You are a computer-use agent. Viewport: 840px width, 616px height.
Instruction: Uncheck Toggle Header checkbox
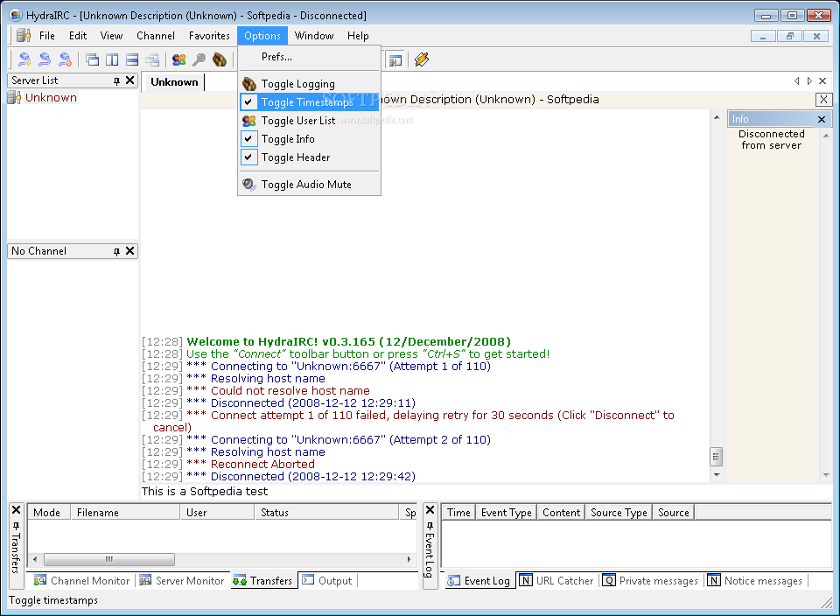coord(248,157)
